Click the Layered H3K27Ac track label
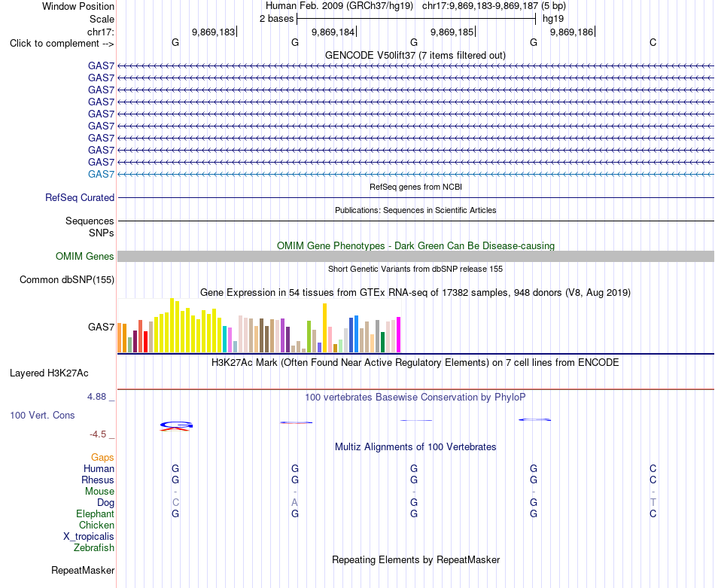Image resolution: width=715 pixels, height=588 pixels. pos(49,373)
